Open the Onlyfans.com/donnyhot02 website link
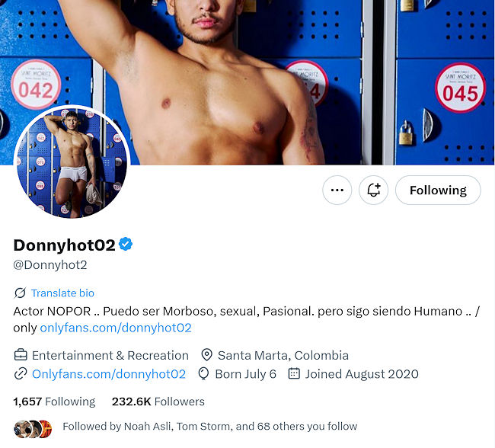495x448 pixels. point(109,374)
